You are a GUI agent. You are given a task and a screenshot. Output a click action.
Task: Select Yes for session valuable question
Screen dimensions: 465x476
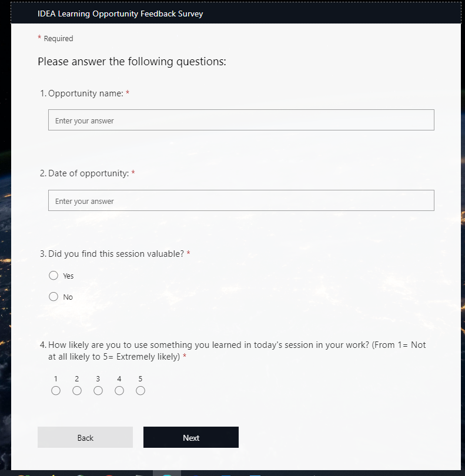tap(53, 276)
